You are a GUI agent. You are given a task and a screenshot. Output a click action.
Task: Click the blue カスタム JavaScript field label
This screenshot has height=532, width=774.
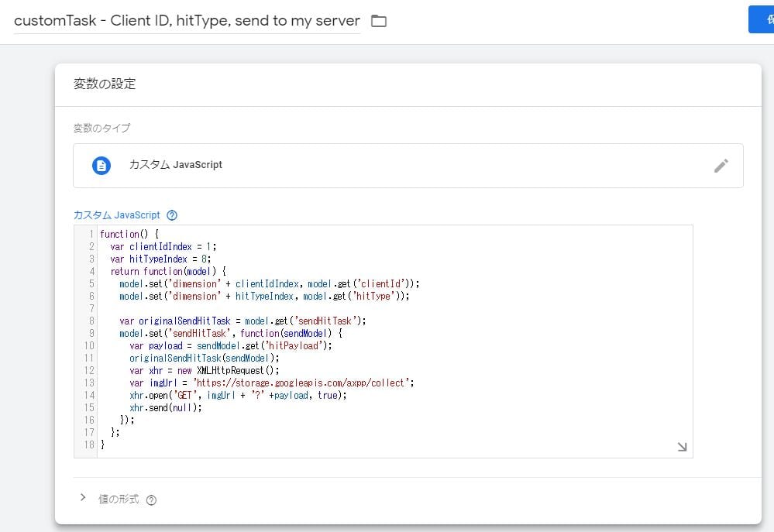click(x=116, y=215)
